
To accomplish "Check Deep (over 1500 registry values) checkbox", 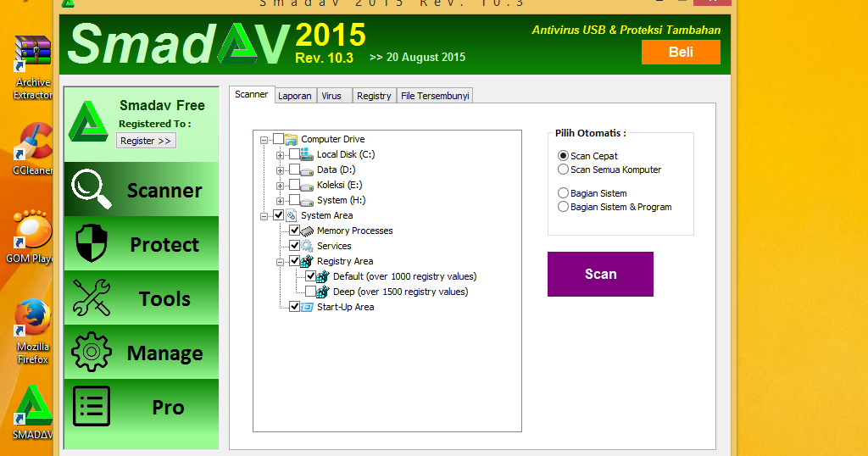I will (310, 291).
